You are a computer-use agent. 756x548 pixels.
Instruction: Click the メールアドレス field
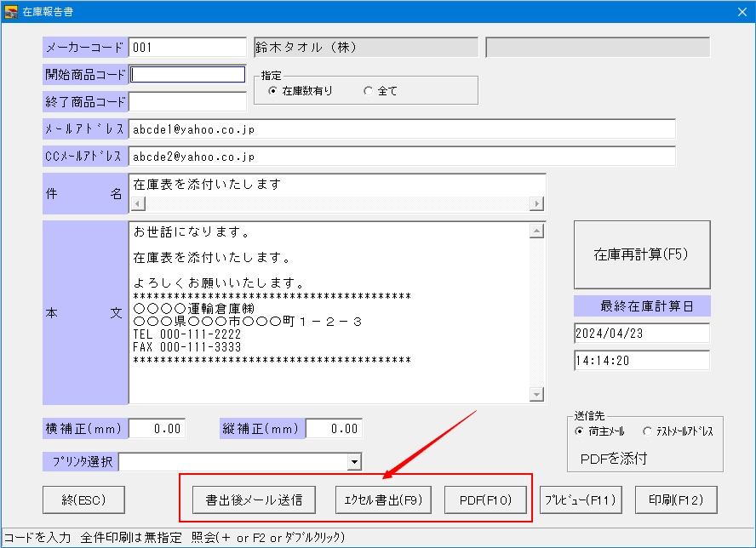point(402,129)
